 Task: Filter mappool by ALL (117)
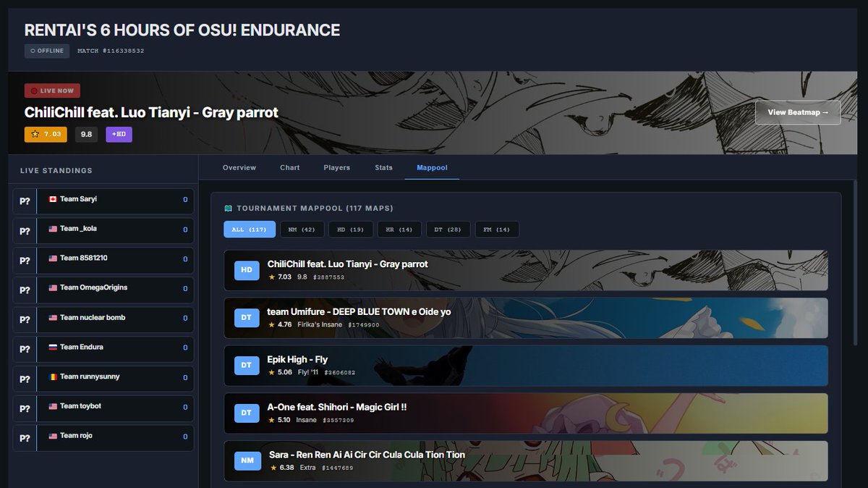pos(250,230)
